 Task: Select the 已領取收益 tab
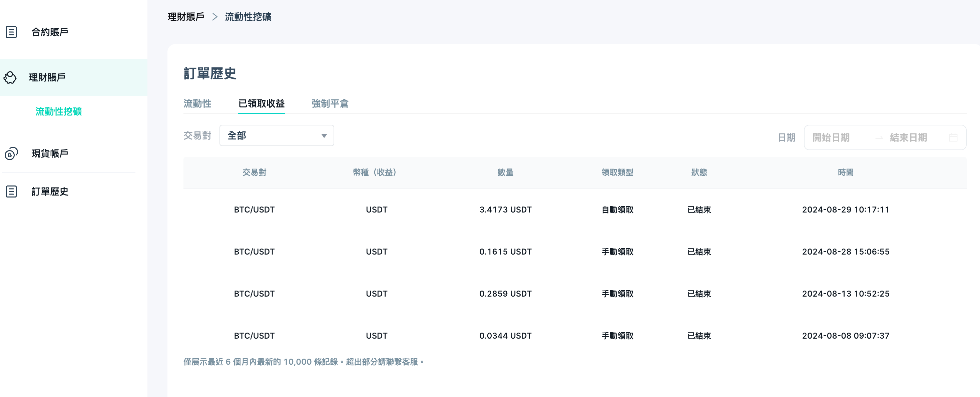click(x=262, y=104)
